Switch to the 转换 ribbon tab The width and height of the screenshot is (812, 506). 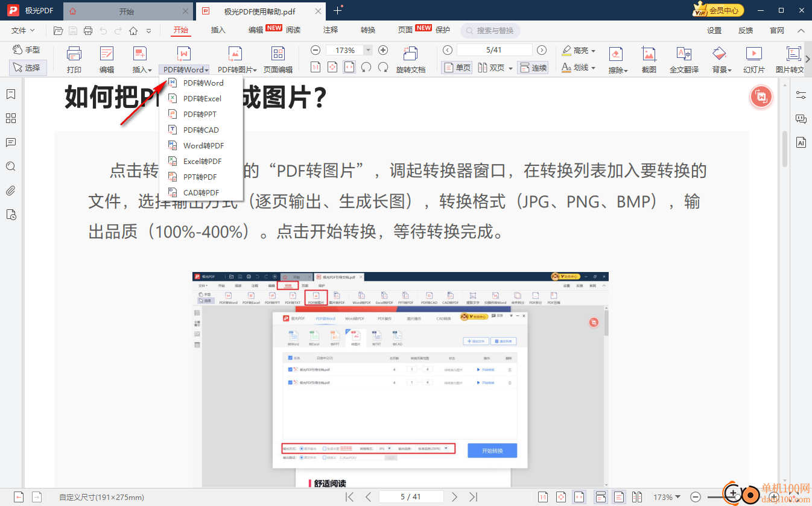368,30
